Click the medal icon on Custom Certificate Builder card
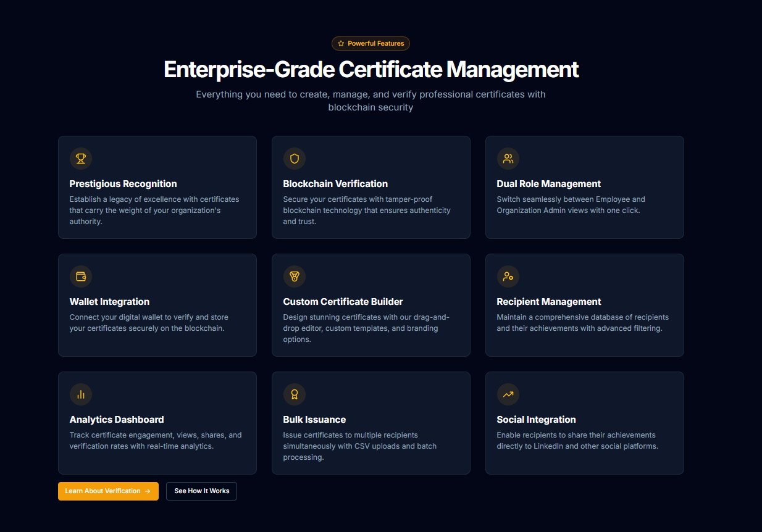 295,276
